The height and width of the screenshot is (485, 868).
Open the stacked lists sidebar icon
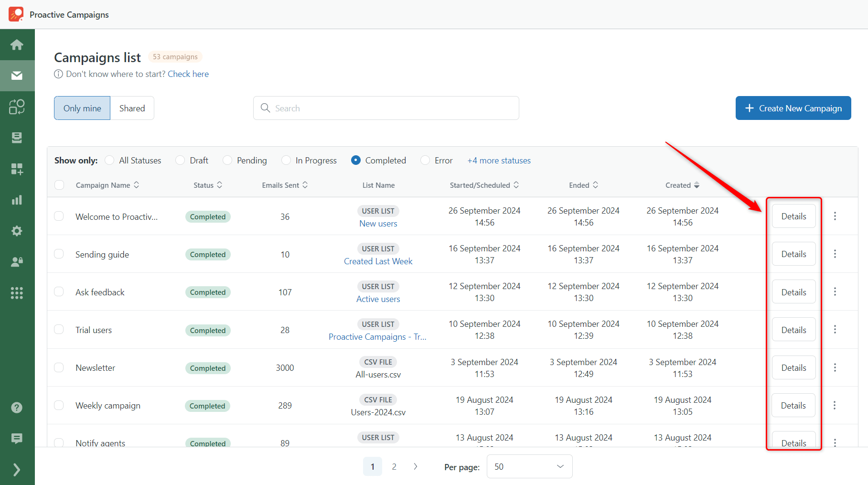(17, 138)
